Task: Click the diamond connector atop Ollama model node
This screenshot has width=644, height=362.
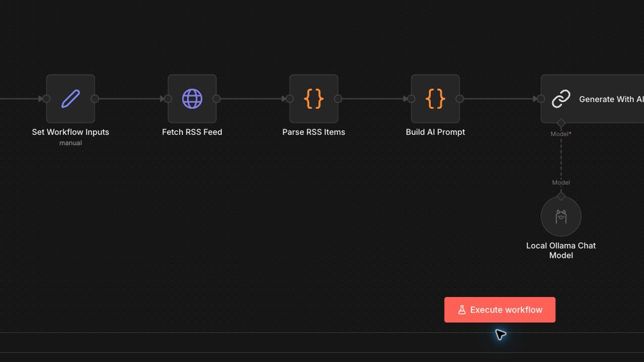Action: pos(561,196)
